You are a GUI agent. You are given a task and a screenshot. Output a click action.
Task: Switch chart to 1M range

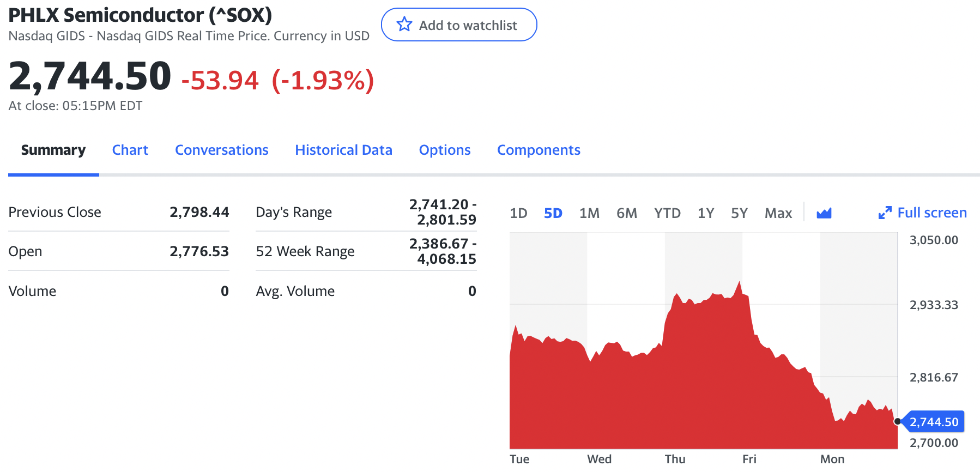pyautogui.click(x=589, y=213)
